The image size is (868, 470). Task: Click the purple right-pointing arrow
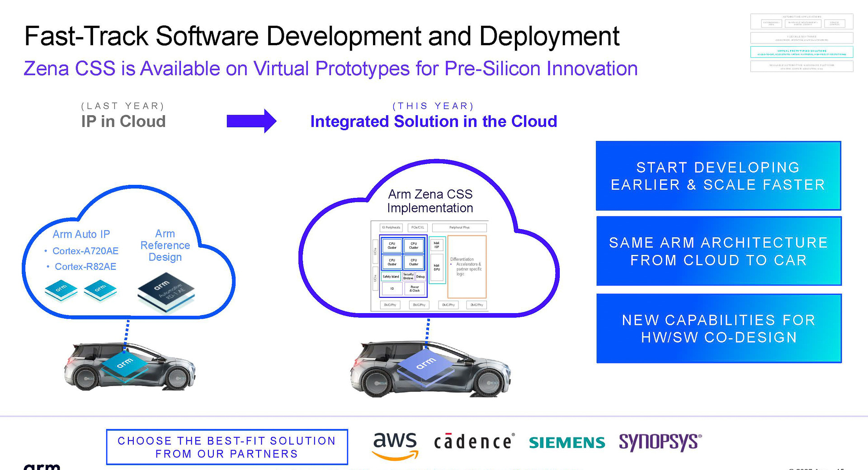click(x=251, y=121)
